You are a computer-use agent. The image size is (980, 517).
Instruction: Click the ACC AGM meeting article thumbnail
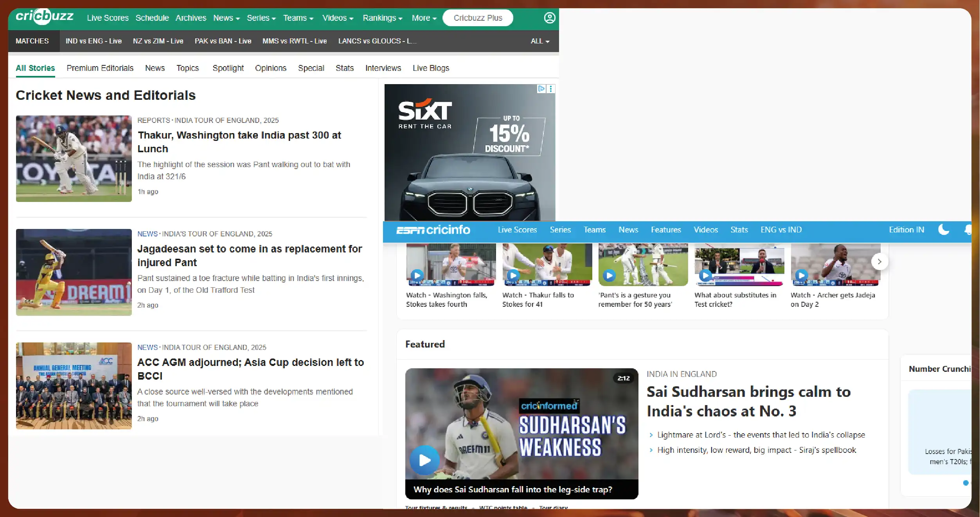[74, 385]
